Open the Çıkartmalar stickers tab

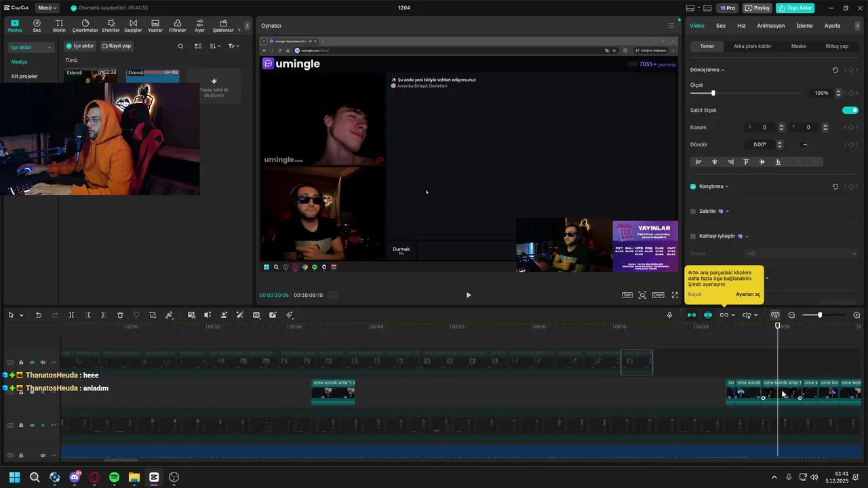click(85, 26)
